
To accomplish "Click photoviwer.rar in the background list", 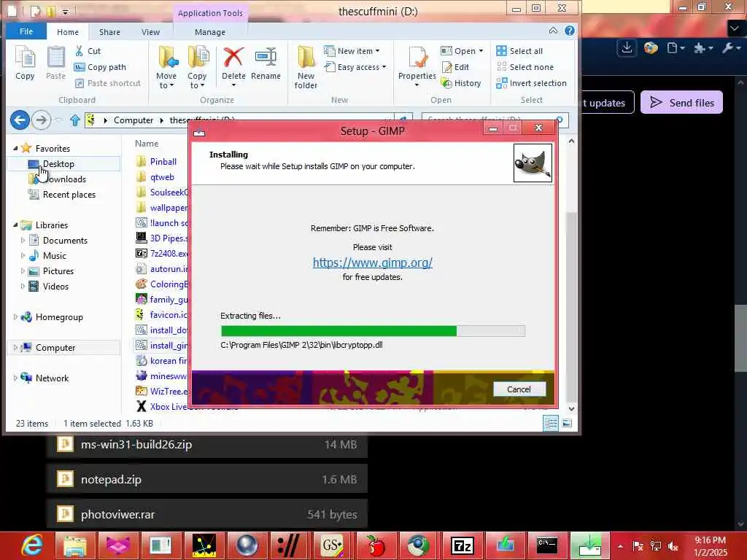I will click(x=207, y=514).
